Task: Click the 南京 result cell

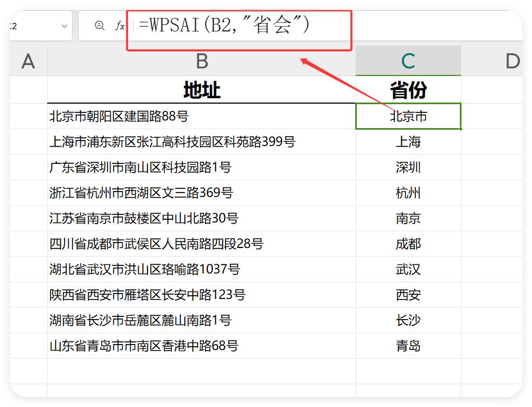Action: pyautogui.click(x=408, y=218)
